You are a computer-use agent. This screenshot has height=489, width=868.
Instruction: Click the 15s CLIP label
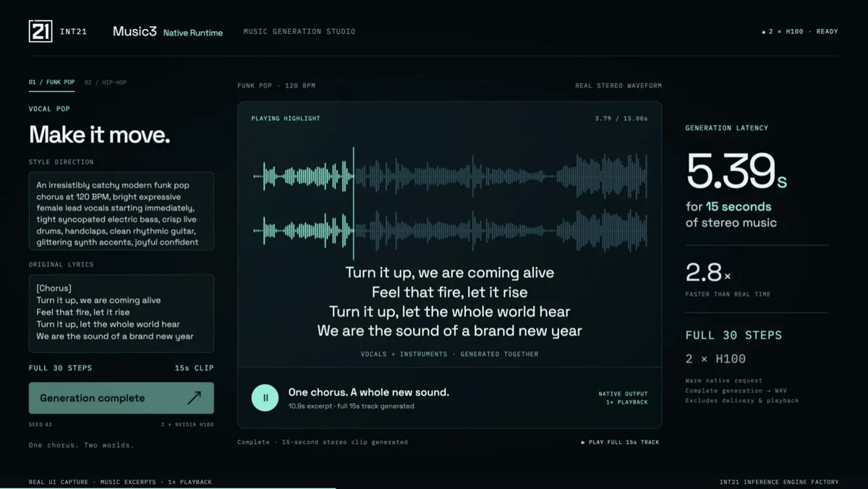tap(194, 368)
